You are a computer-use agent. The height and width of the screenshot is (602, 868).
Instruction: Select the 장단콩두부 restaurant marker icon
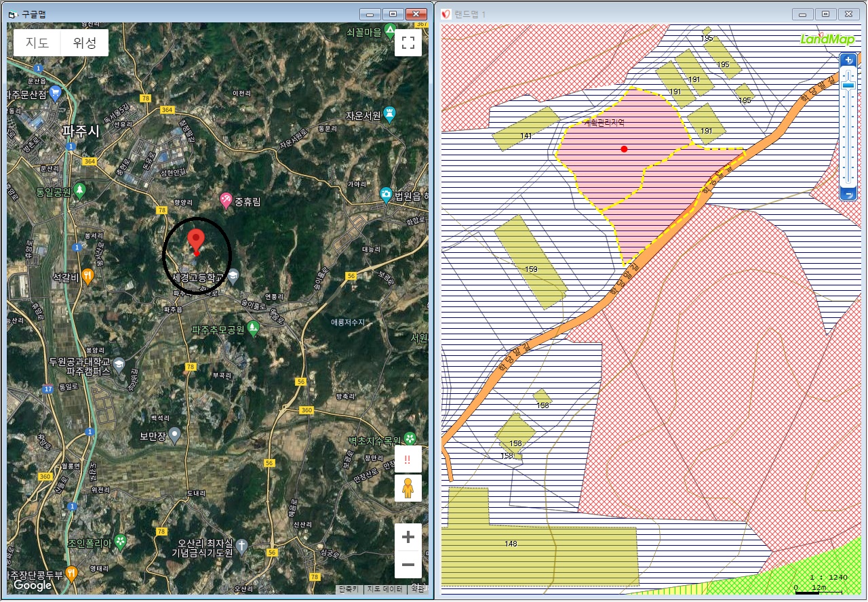pyautogui.click(x=71, y=575)
